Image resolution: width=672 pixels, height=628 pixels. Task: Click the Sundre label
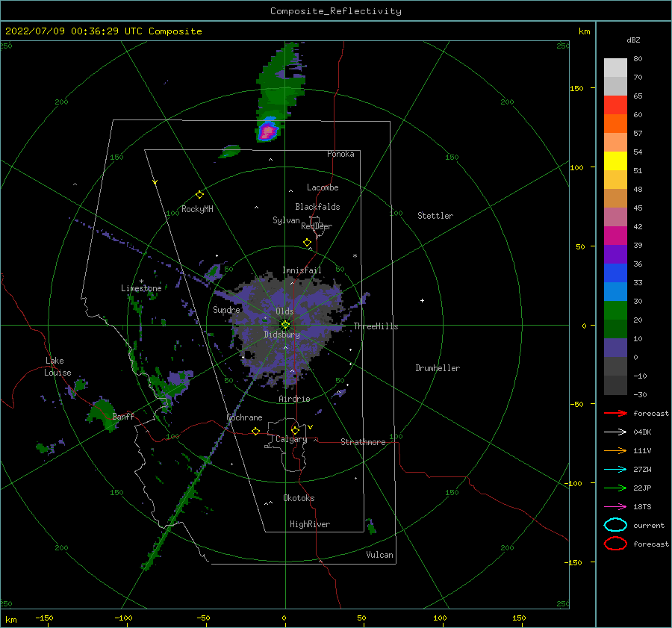pyautogui.click(x=226, y=310)
